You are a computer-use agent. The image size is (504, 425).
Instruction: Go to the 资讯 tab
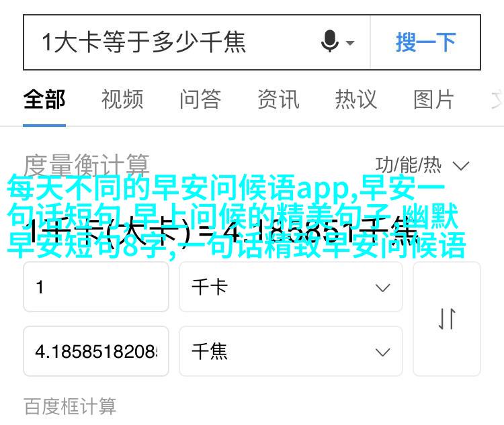click(278, 99)
